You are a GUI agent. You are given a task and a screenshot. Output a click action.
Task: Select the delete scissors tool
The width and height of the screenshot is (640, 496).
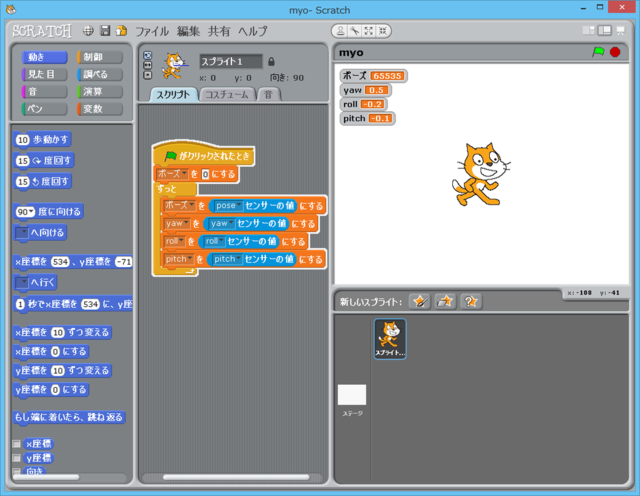[x=355, y=31]
